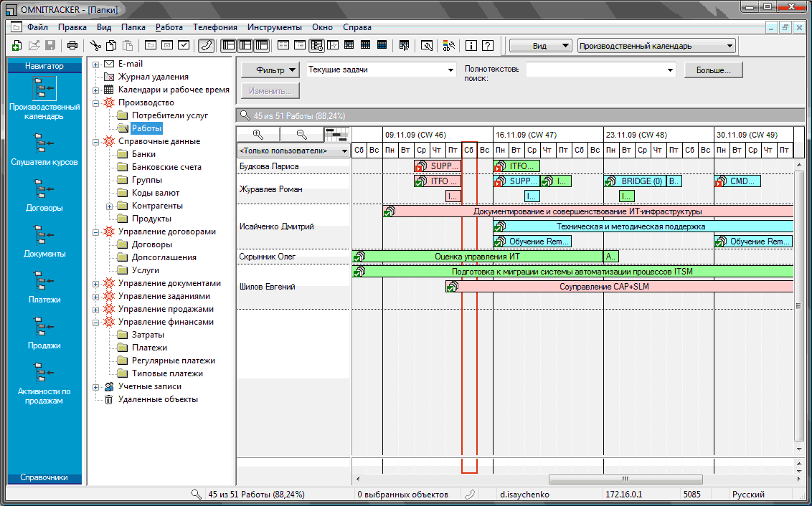Toggle the first pane layout button
812x506 pixels.
228,46
